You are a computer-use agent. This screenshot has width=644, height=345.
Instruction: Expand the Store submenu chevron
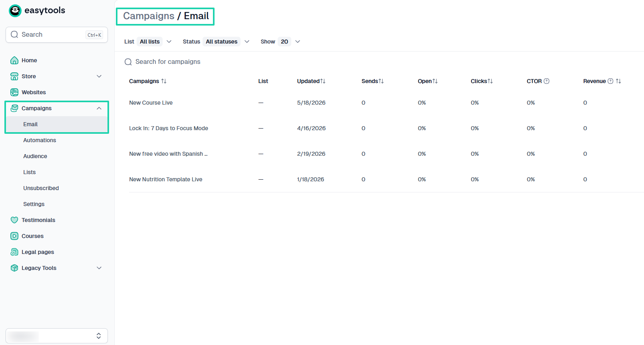tap(99, 76)
